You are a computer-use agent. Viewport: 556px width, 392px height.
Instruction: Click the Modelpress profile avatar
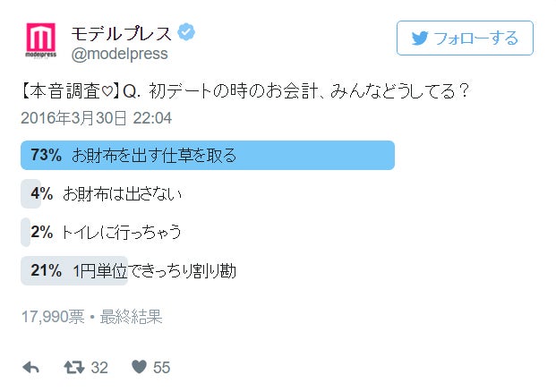[x=40, y=39]
